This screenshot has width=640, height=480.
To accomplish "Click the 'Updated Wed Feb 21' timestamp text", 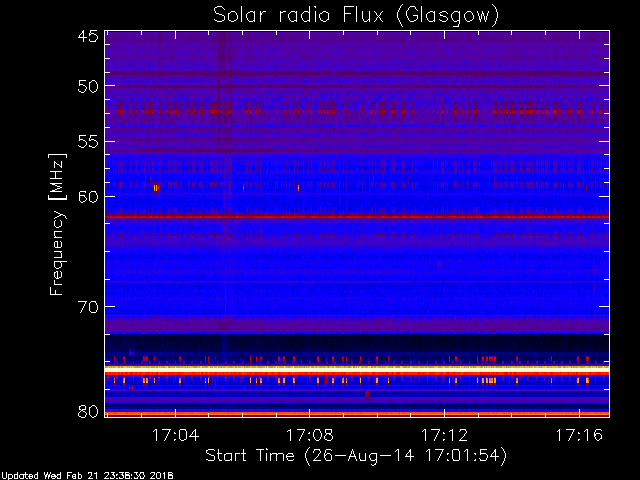I will (x=87, y=476).
